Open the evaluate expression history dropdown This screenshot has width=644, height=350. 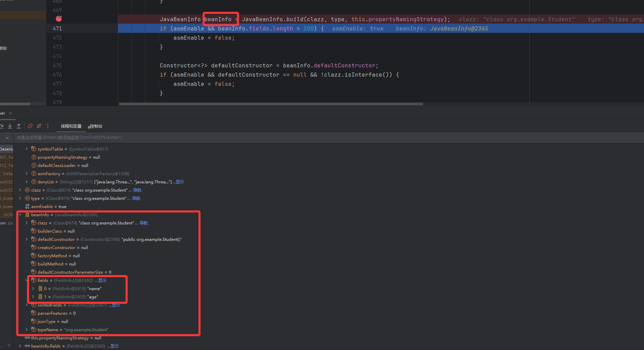[x=7, y=138]
